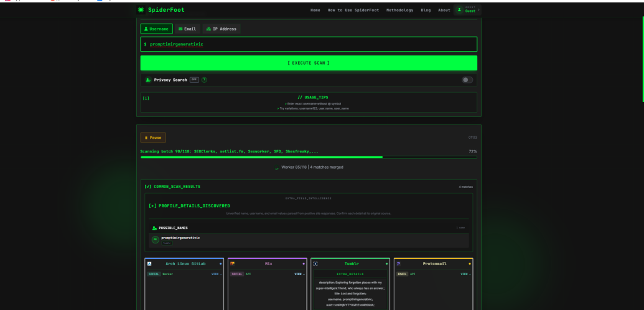Click the Arch Linux GitLab card title
This screenshot has height=310, width=644.
click(x=185, y=264)
